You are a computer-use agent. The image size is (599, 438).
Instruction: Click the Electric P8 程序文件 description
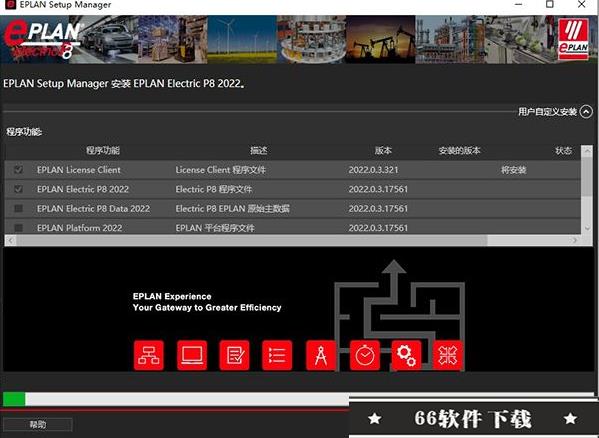tap(214, 189)
